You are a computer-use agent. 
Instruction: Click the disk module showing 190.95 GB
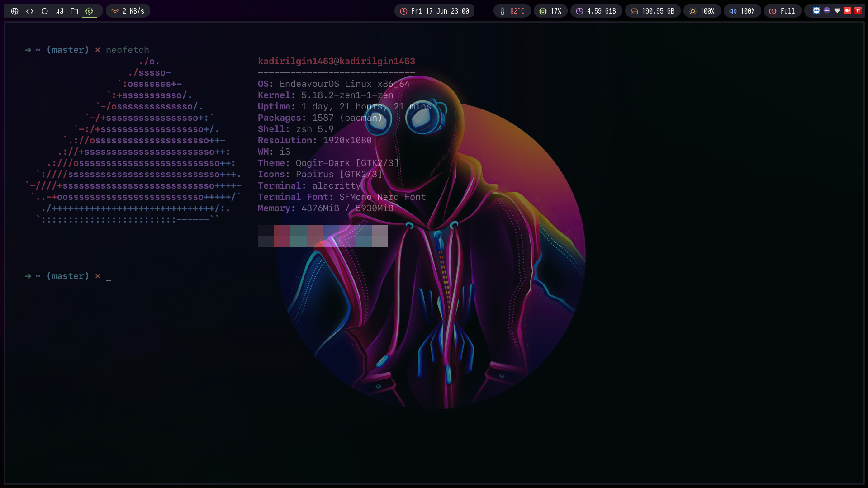click(653, 10)
